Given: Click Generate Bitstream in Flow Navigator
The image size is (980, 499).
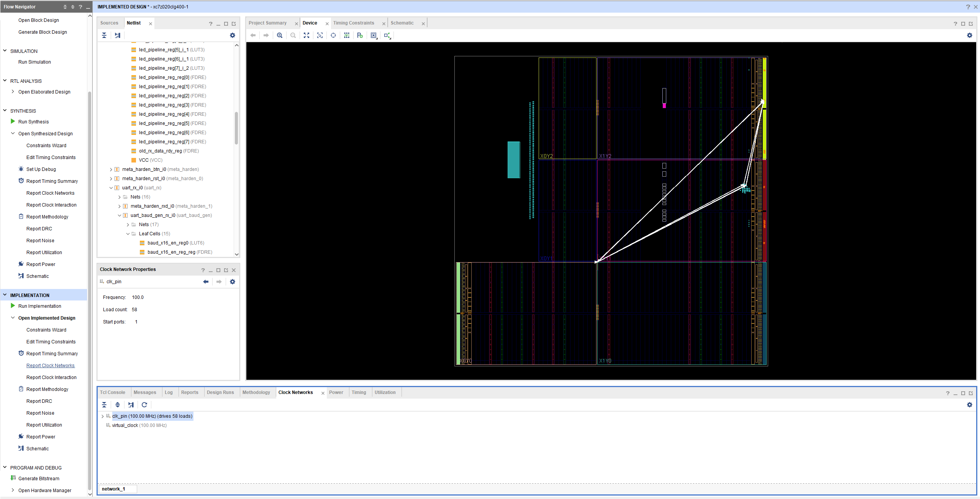Looking at the screenshot, I should click(39, 479).
